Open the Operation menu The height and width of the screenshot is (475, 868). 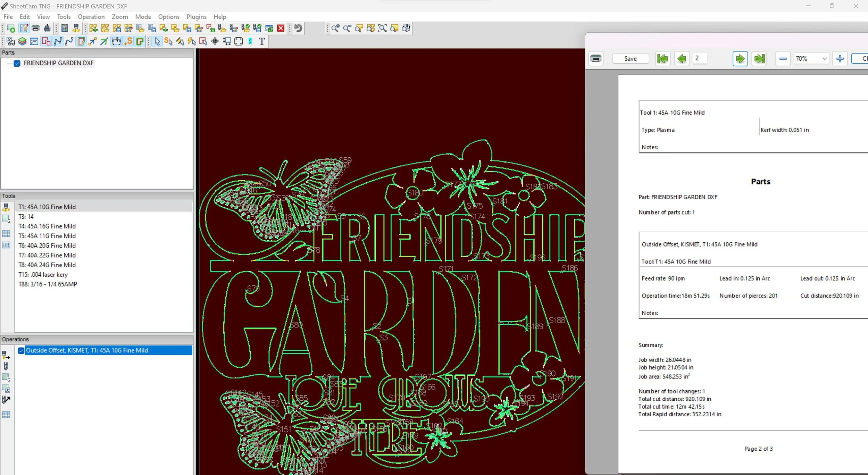pyautogui.click(x=91, y=17)
